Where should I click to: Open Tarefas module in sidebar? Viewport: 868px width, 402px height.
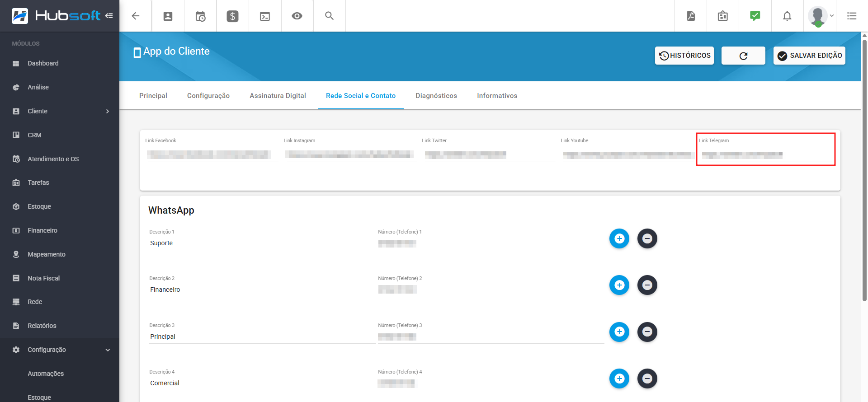click(60, 182)
